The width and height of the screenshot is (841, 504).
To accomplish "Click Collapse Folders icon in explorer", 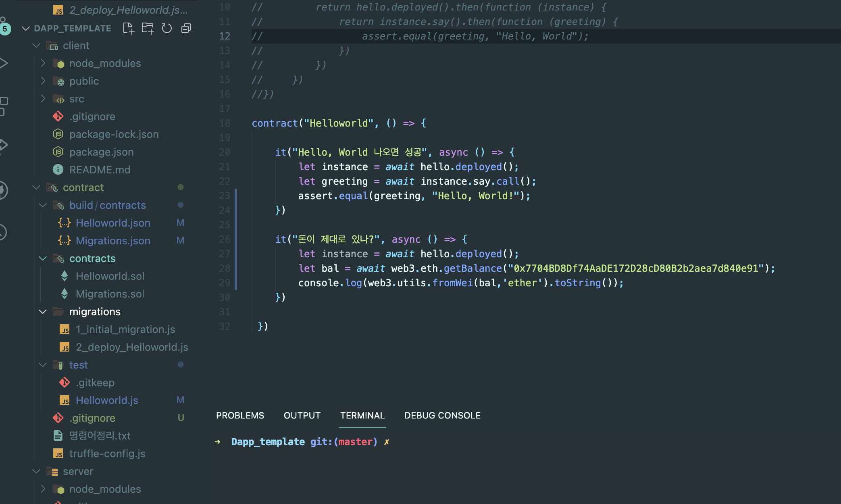I will [186, 28].
